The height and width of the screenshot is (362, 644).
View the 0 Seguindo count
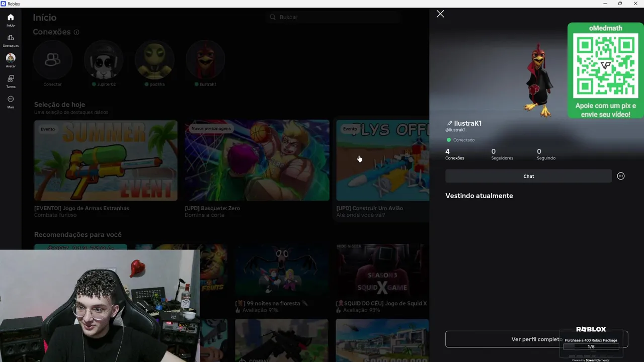click(546, 154)
